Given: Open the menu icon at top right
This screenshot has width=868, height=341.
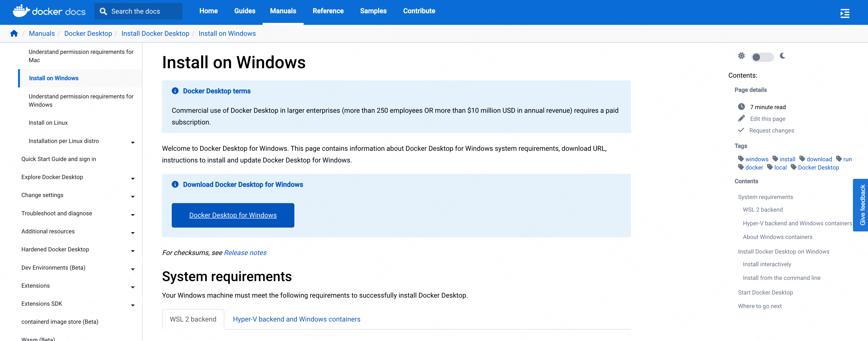Looking at the screenshot, I should pos(845,13).
